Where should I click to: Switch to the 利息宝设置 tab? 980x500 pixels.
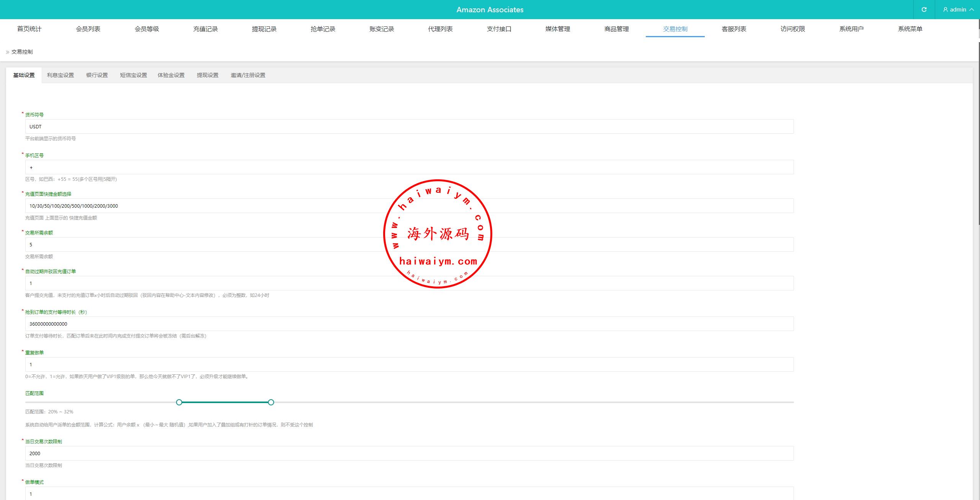[60, 75]
